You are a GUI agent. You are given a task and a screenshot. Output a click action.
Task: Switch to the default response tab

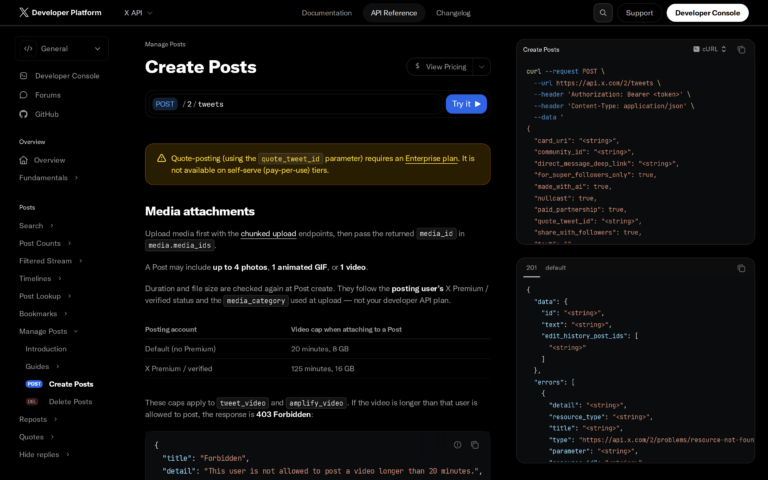(555, 268)
